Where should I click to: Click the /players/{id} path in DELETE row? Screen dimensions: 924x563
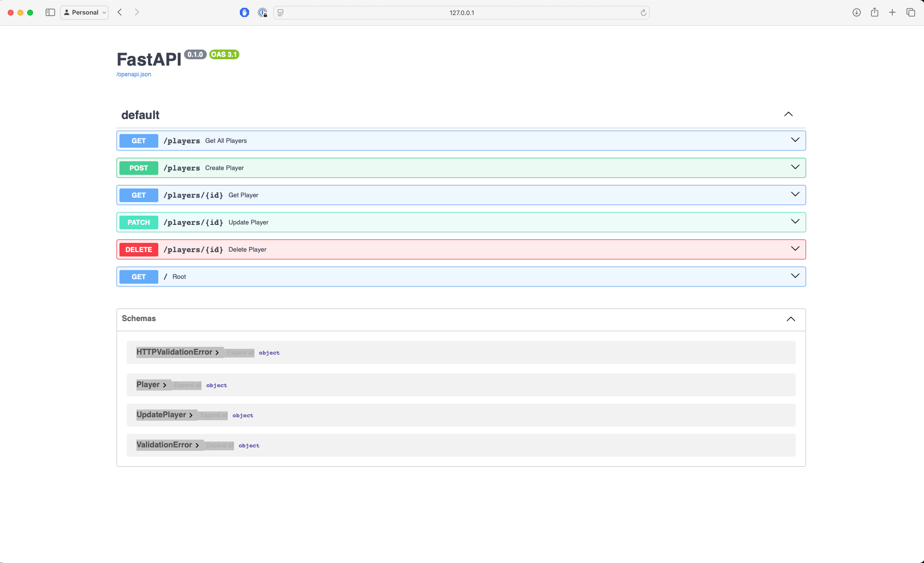tap(193, 250)
